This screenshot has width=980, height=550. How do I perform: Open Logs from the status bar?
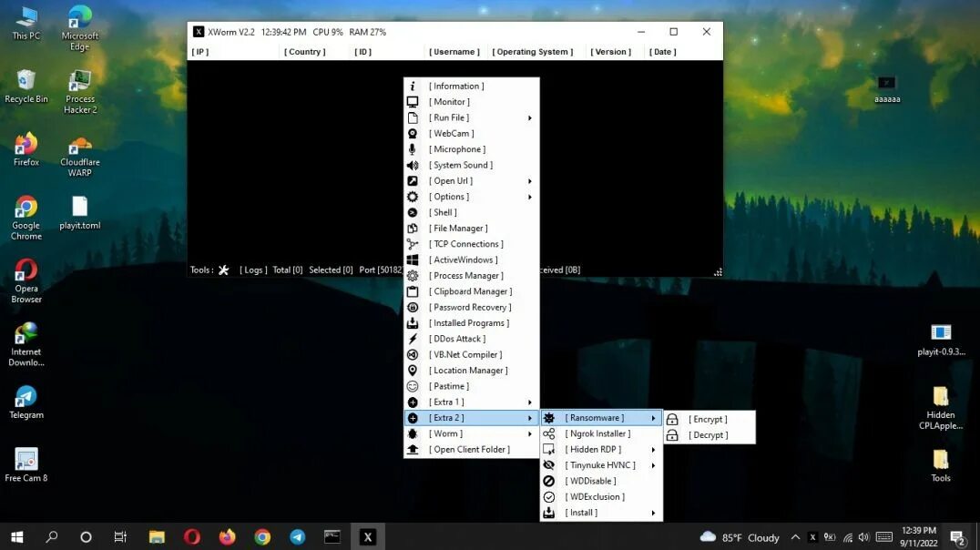(253, 270)
